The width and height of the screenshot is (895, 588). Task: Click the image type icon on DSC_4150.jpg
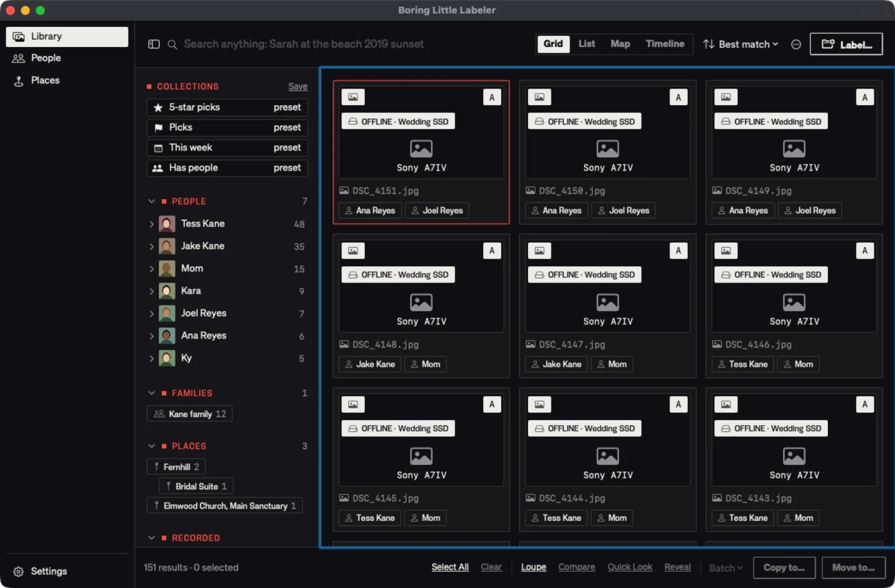pyautogui.click(x=539, y=97)
